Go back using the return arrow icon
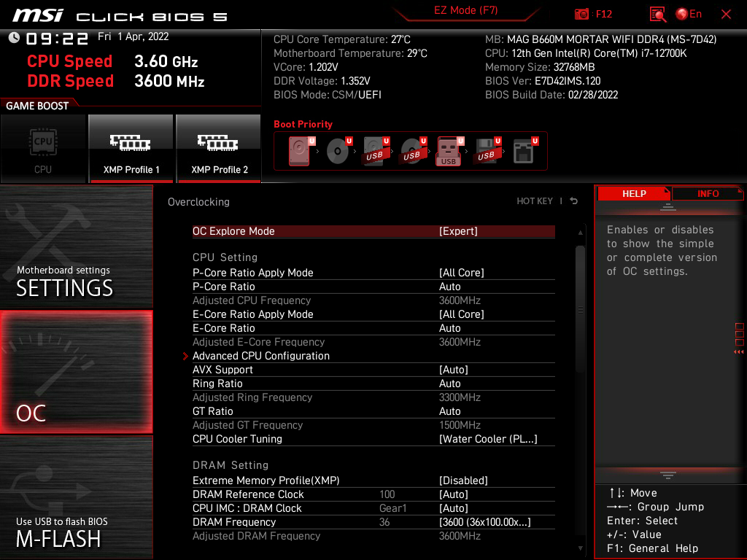This screenshot has height=560, width=747. tap(574, 201)
